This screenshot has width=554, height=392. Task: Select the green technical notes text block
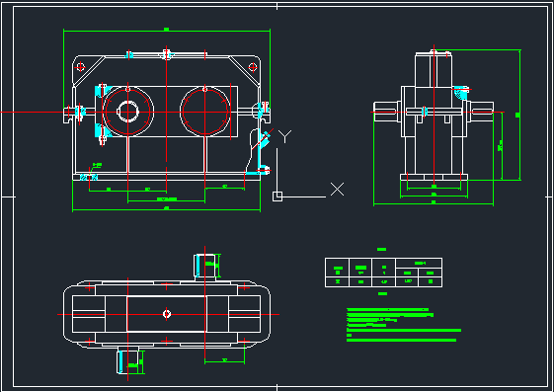404,325
